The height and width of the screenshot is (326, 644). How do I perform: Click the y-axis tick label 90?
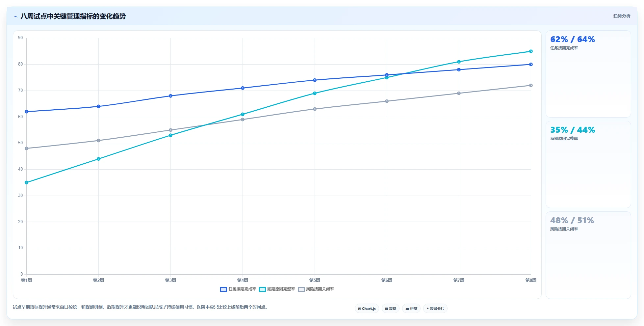[20, 38]
